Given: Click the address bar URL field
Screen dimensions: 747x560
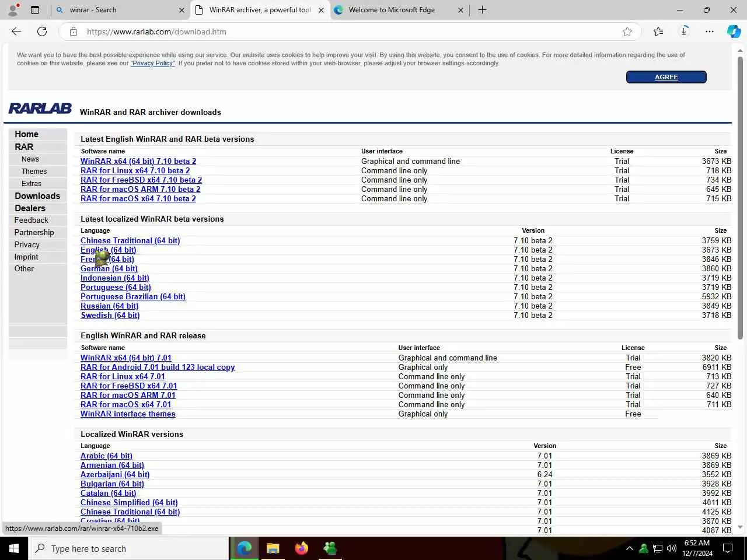Looking at the screenshot, I should click(350, 32).
